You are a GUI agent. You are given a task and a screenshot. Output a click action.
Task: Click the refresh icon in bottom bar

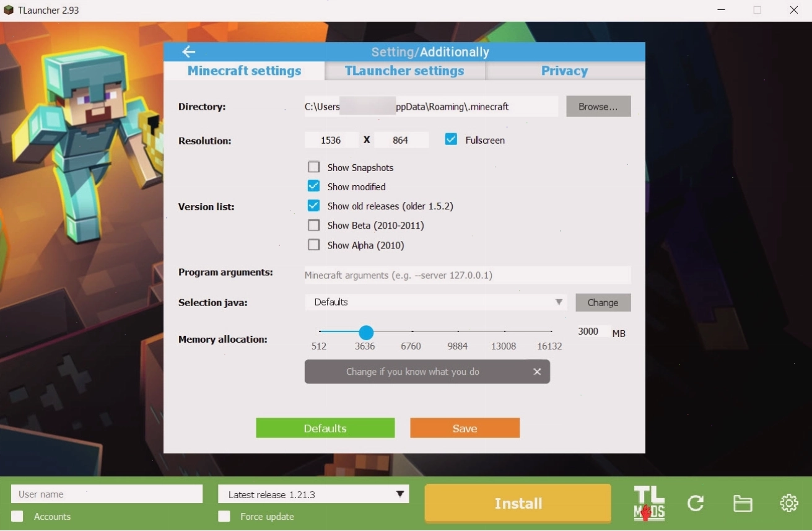point(696,503)
